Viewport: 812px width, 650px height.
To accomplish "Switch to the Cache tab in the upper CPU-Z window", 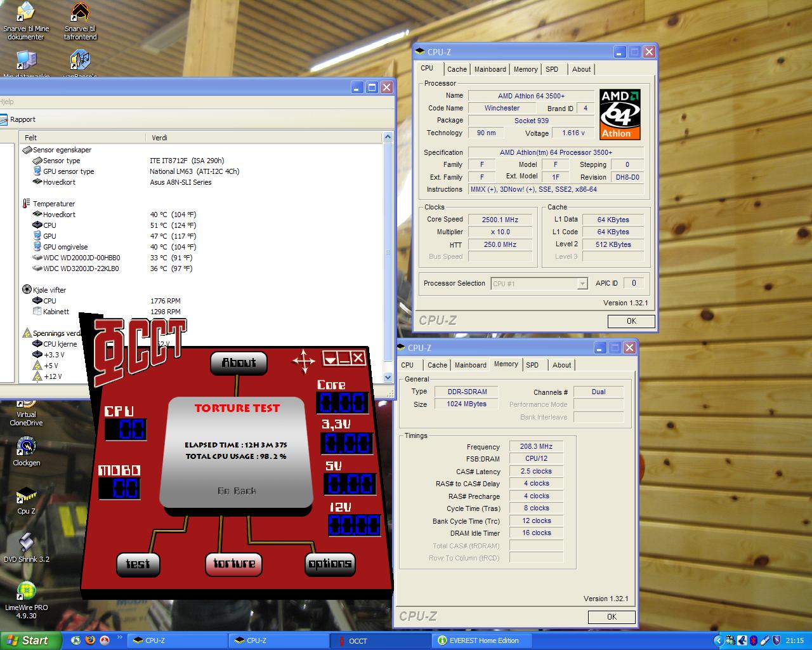I will [457, 69].
